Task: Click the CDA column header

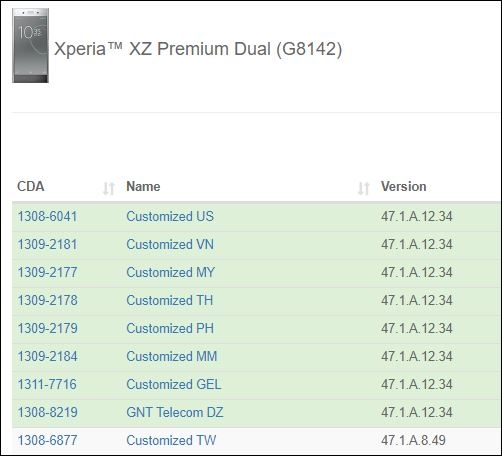Action: tap(31, 186)
